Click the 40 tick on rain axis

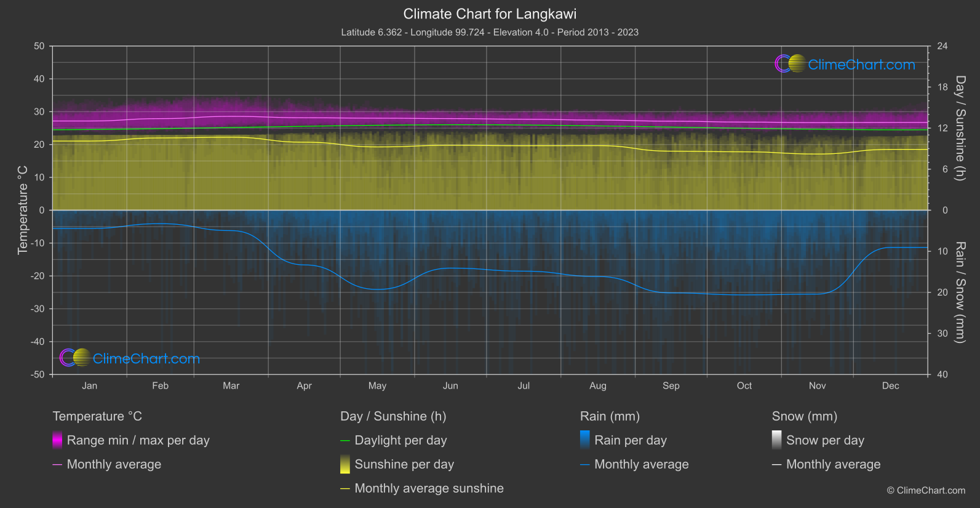(942, 374)
